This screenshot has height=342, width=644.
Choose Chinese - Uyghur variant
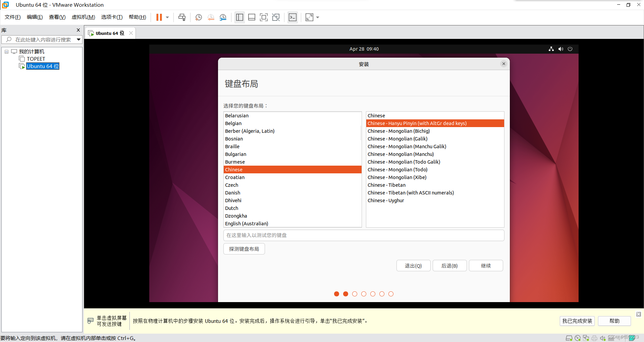click(435, 201)
